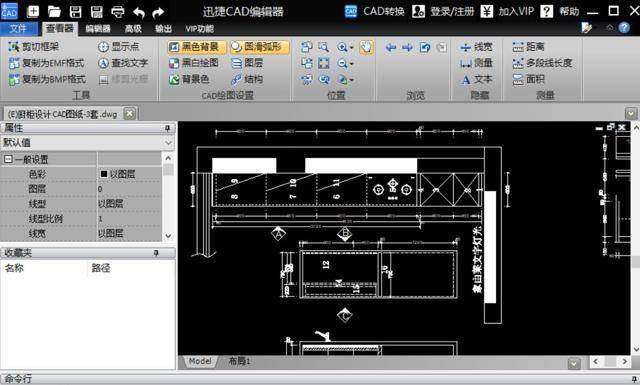640x385 pixels.
Task: Switch to the 编辑器 ribbon tab
Action: pos(98,29)
